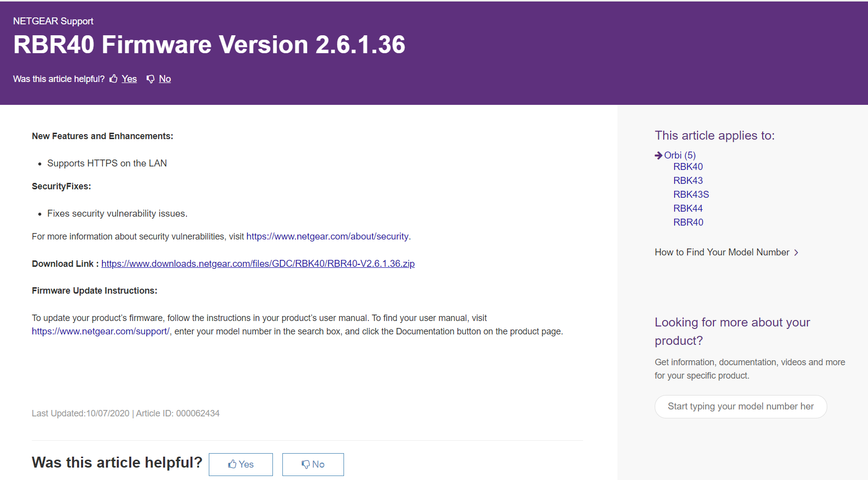Open How to Find Your Model Number
This screenshot has height=480, width=868.
pyautogui.click(x=722, y=252)
